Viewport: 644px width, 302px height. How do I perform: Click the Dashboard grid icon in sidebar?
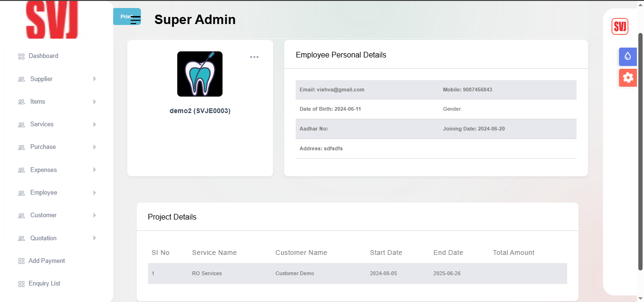tap(21, 57)
